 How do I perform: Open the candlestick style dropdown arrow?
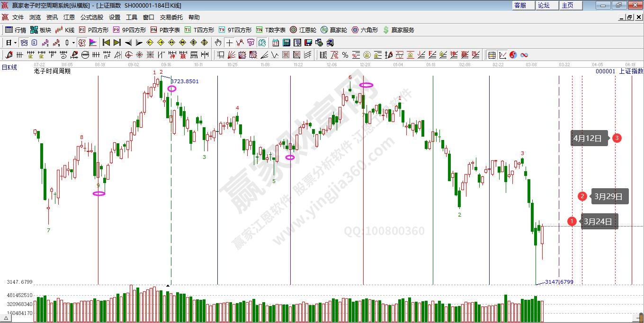pos(74,43)
